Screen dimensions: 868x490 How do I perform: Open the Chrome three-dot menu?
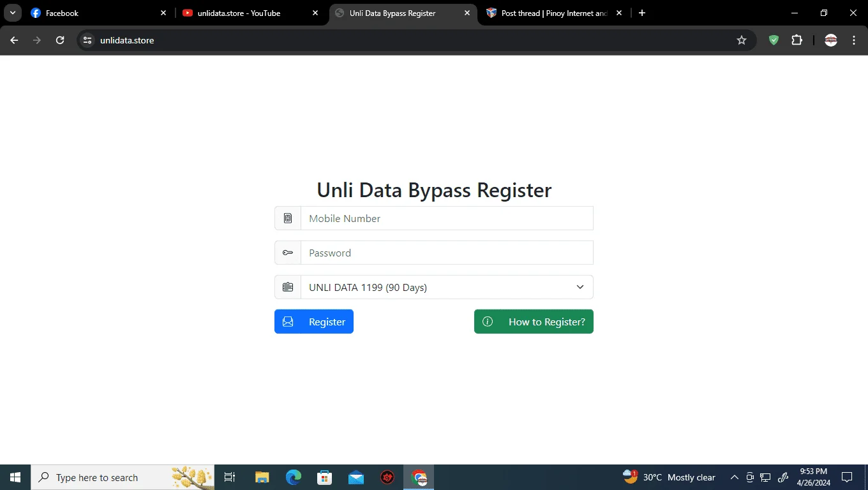click(x=854, y=40)
